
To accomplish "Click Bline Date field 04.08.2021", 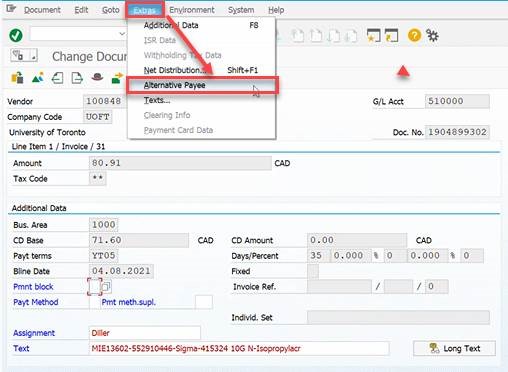I will coord(121,271).
